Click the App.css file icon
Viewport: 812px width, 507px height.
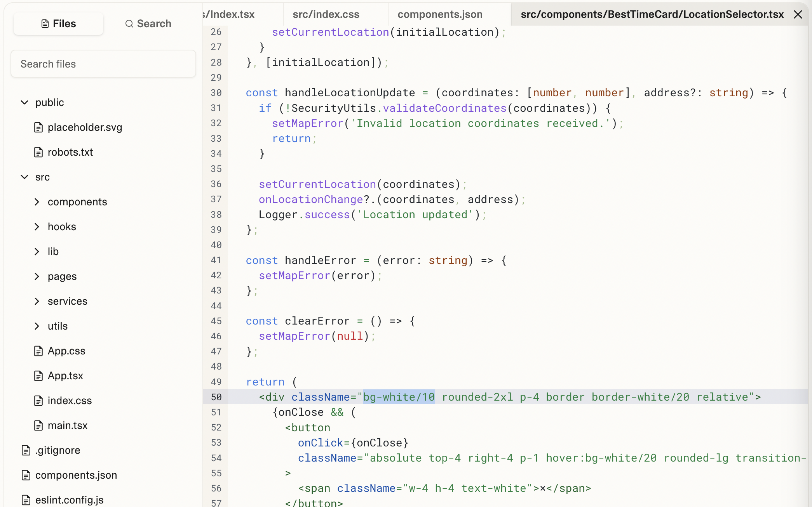[x=38, y=351]
